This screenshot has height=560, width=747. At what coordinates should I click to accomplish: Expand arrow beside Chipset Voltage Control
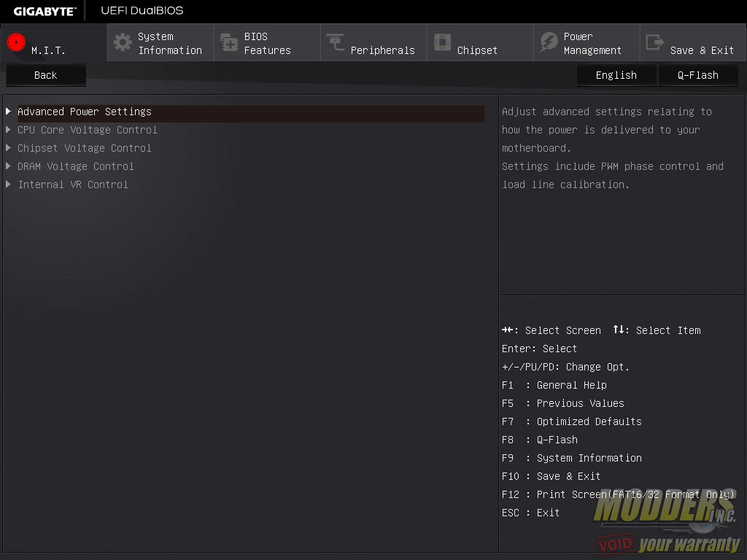(8, 148)
